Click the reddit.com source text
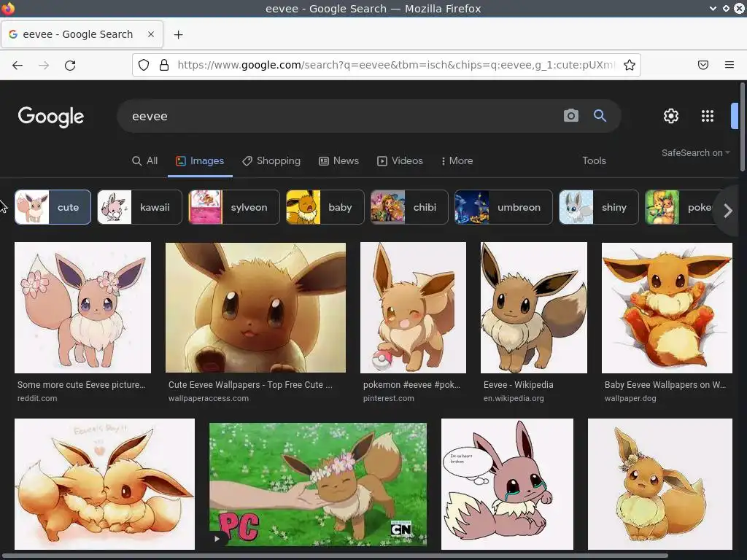 [x=37, y=398]
